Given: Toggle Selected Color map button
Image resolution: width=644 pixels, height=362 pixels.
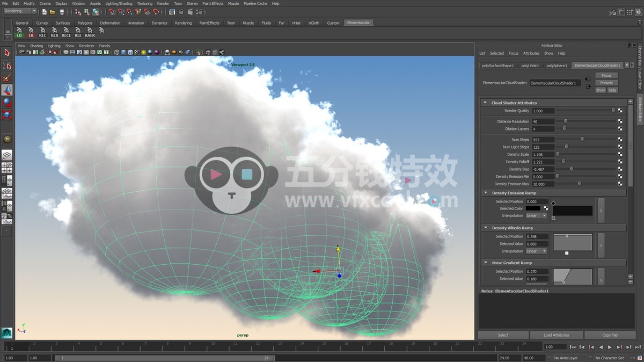Looking at the screenshot, I should click(x=546, y=208).
